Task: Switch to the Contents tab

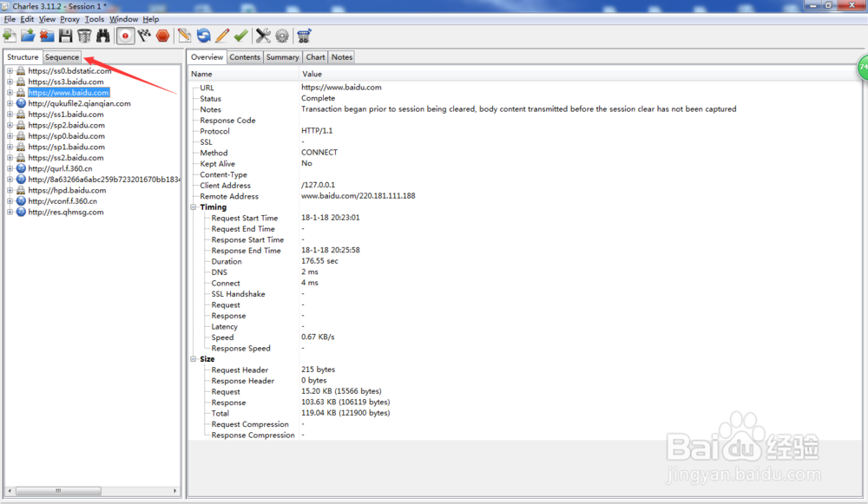Action: pyautogui.click(x=245, y=57)
